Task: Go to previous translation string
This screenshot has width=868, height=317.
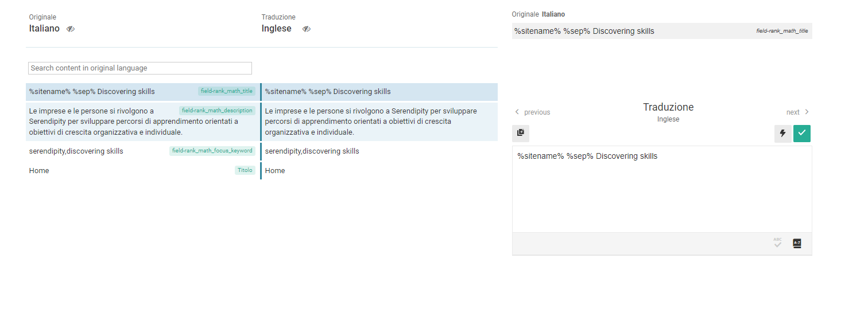Action: [x=532, y=112]
